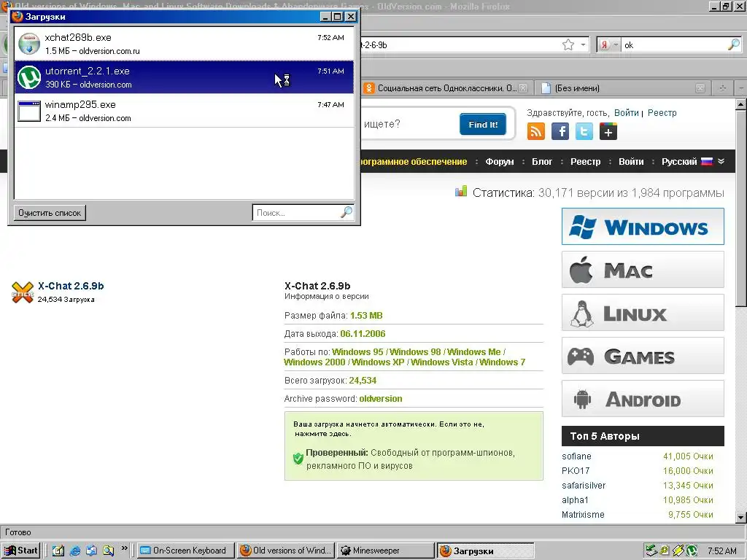747x560 pixels.
Task: Open Internet Explorer quick launch icon
Action: tap(75, 551)
